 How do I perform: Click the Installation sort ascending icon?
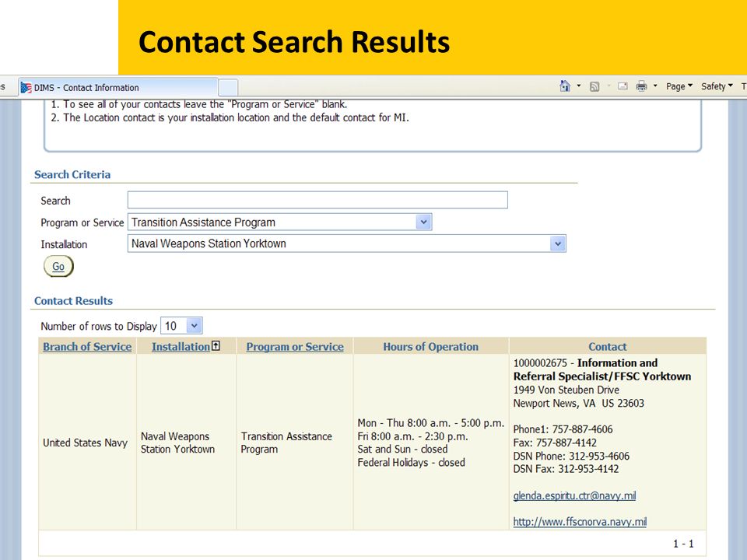(x=216, y=345)
